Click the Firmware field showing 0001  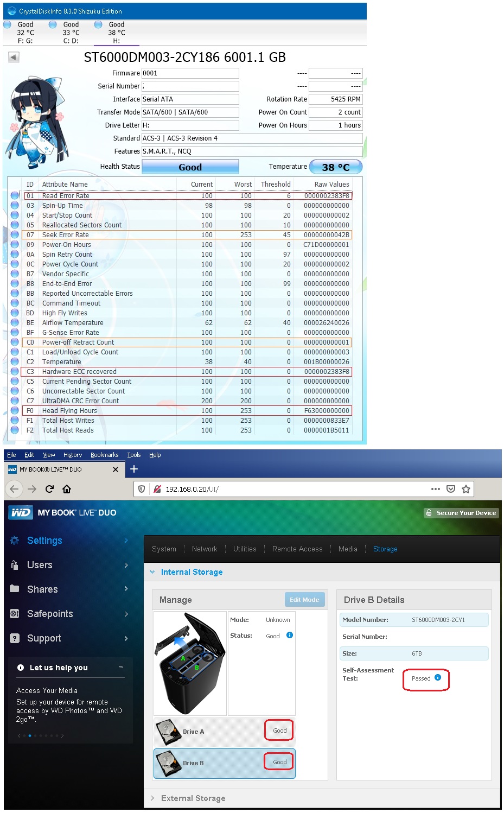click(x=190, y=73)
